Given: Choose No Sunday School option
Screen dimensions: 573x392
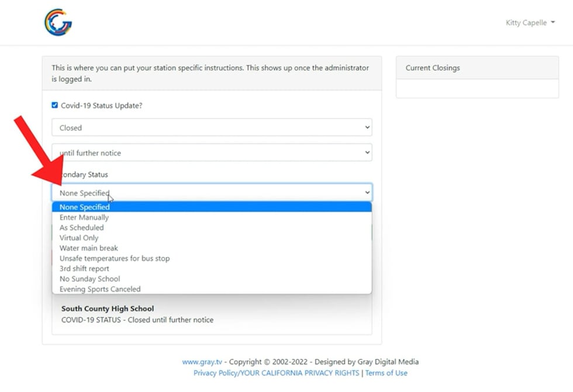Looking at the screenshot, I should click(x=89, y=279).
